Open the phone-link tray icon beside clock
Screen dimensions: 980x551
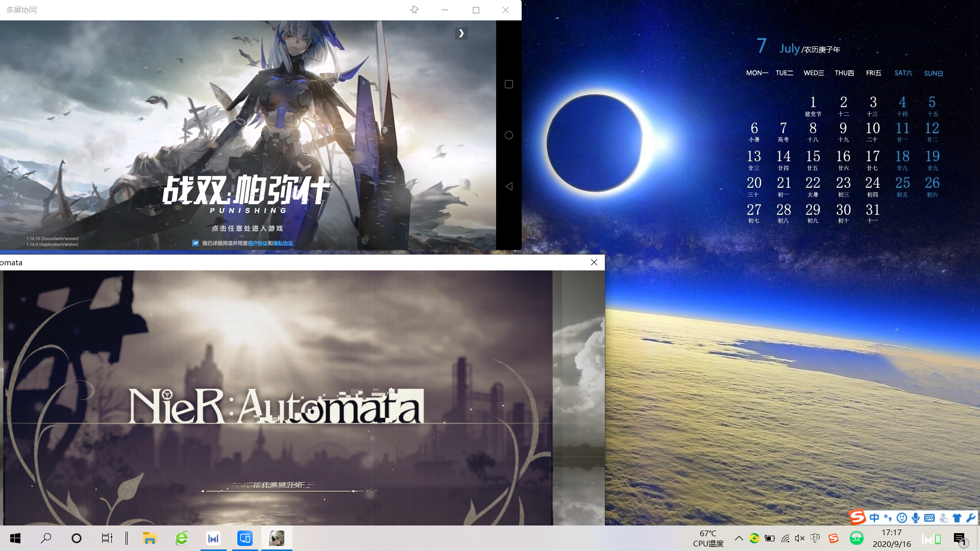(x=932, y=539)
